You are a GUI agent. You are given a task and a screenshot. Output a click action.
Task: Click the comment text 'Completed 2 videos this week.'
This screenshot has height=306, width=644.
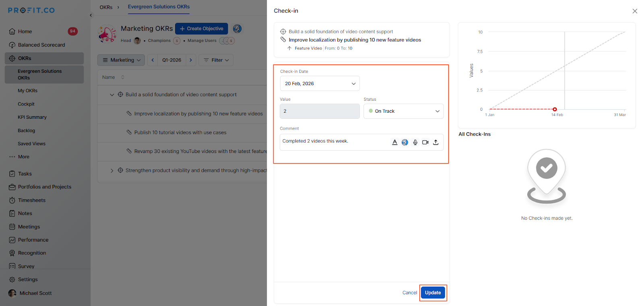315,141
